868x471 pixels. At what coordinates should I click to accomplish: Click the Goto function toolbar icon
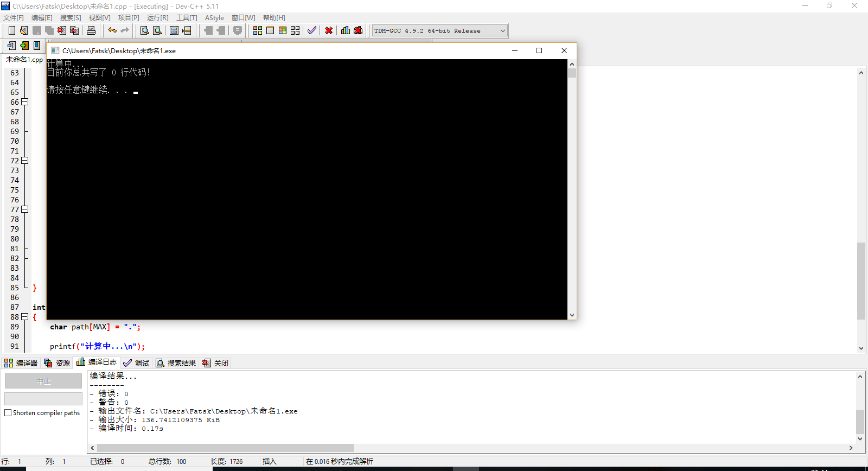pos(174,30)
